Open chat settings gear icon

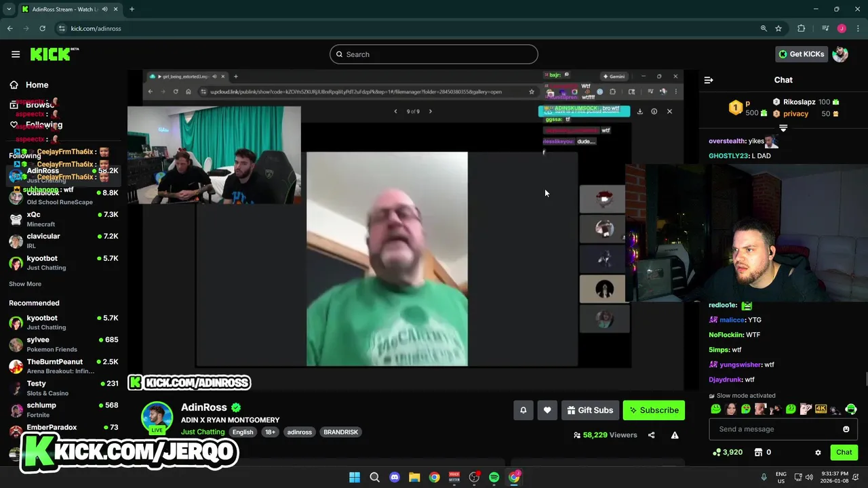[x=818, y=452]
